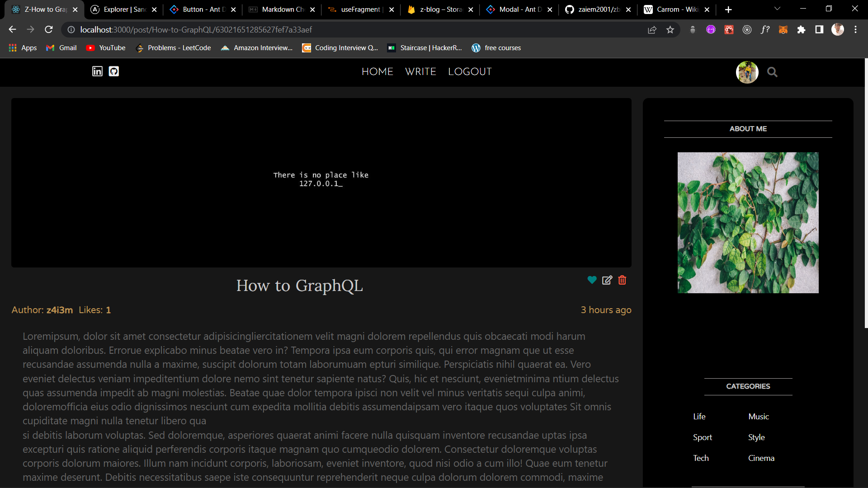The image size is (868, 488).
Task: Delete post using red trash icon
Action: tap(622, 280)
